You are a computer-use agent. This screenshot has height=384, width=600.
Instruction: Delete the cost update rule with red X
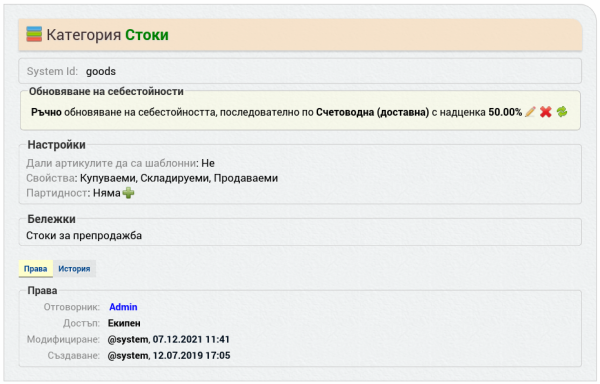click(x=546, y=112)
